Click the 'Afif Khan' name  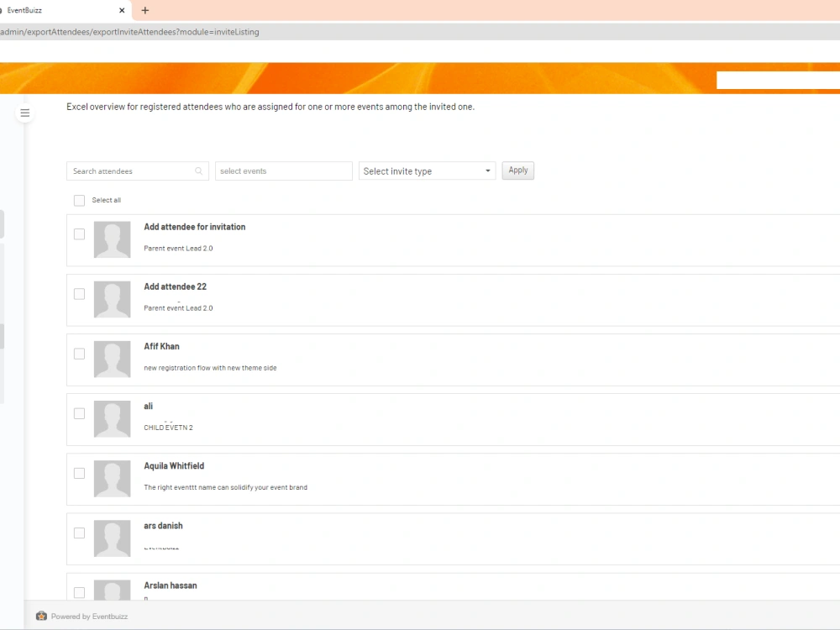[161, 347]
